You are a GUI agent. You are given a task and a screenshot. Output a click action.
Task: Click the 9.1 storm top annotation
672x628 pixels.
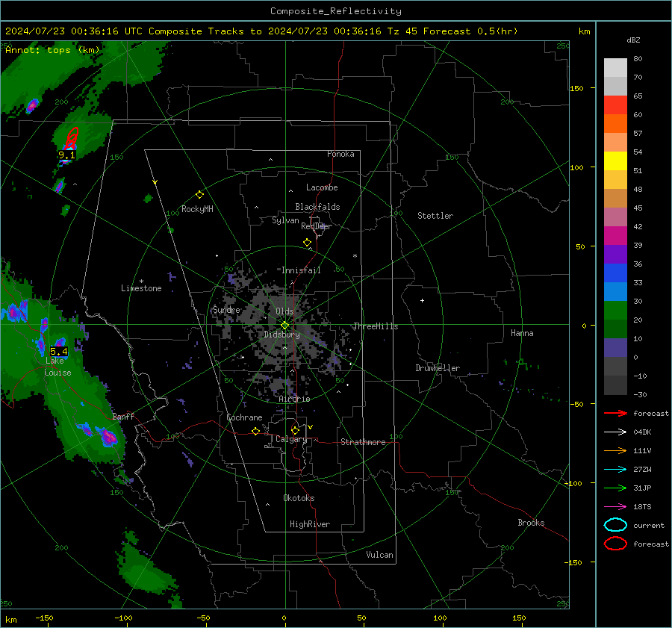pos(66,155)
